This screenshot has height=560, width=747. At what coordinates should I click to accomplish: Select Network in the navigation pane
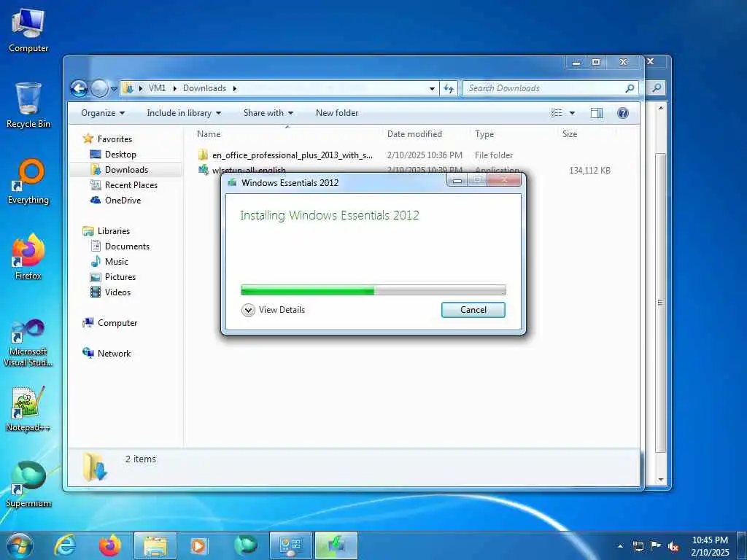click(x=114, y=354)
